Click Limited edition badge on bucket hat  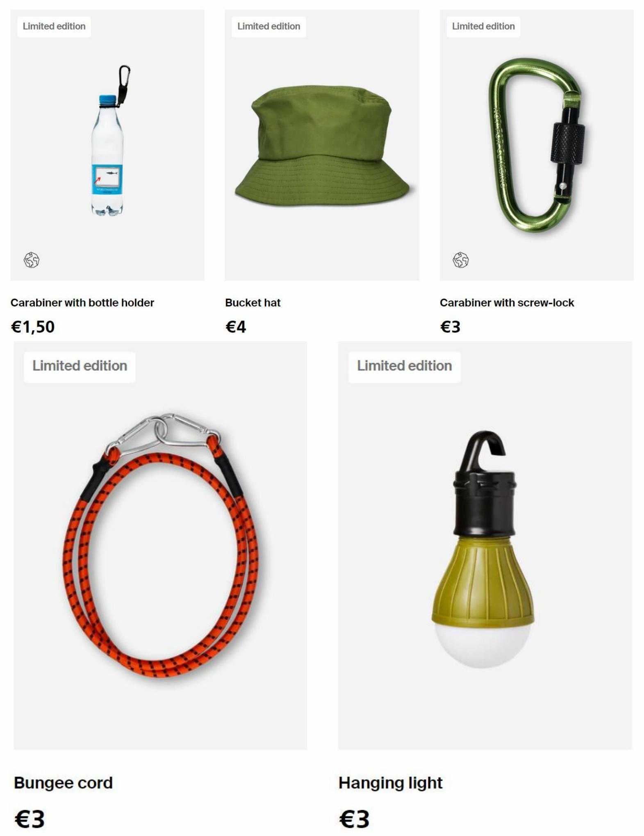tap(269, 27)
